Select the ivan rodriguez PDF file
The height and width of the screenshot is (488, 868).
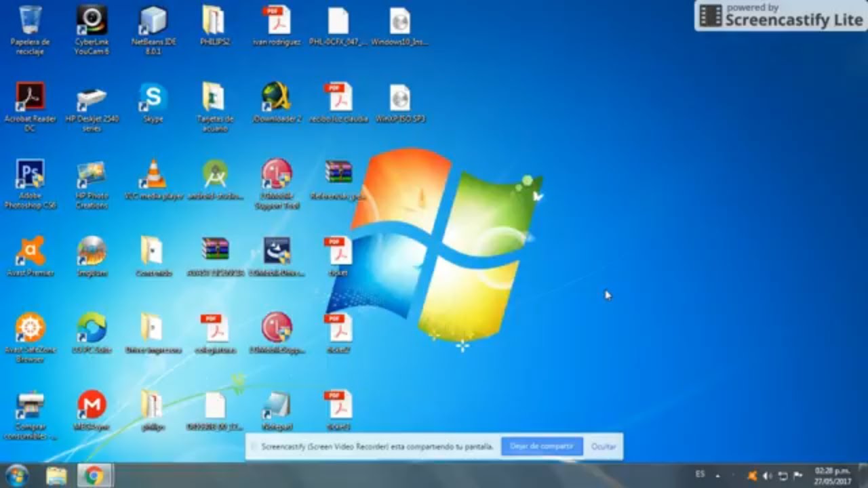(277, 26)
